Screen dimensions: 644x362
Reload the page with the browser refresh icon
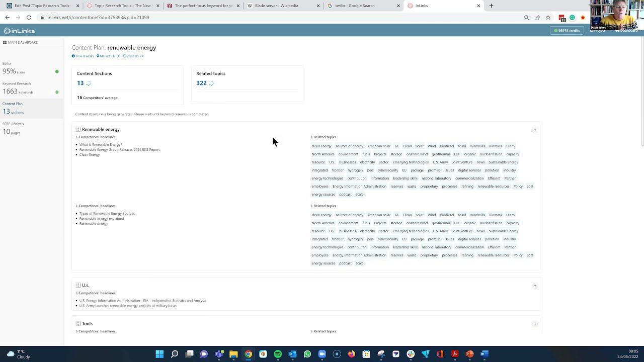[x=29, y=18]
